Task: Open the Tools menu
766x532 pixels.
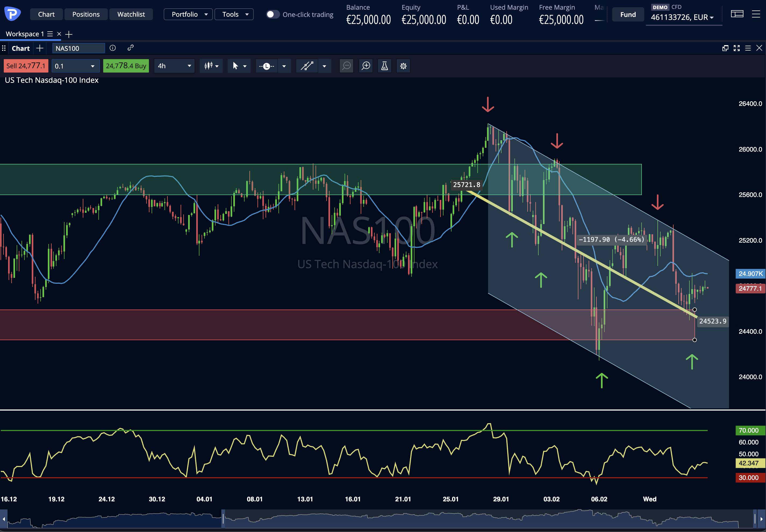Action: [x=234, y=14]
